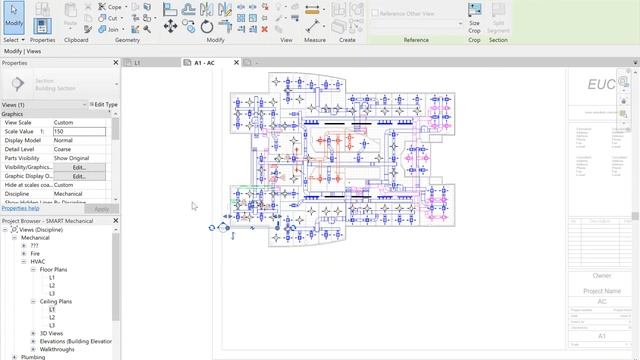
Task: Click Edit for Visibility/Graphics overrides
Action: (x=79, y=167)
